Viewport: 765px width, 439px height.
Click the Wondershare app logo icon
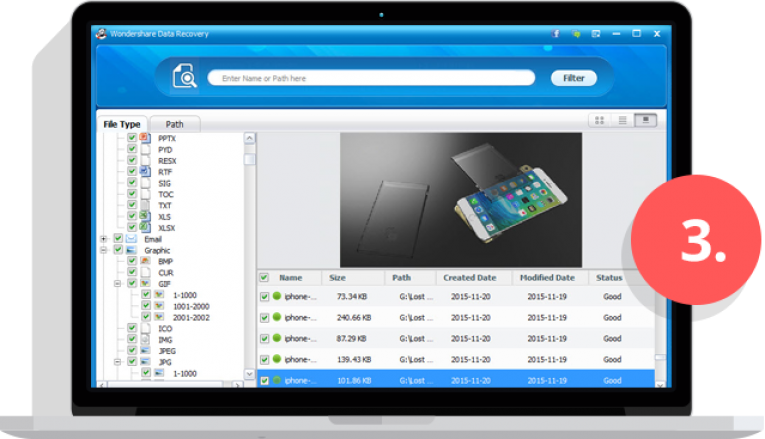pyautogui.click(x=101, y=34)
